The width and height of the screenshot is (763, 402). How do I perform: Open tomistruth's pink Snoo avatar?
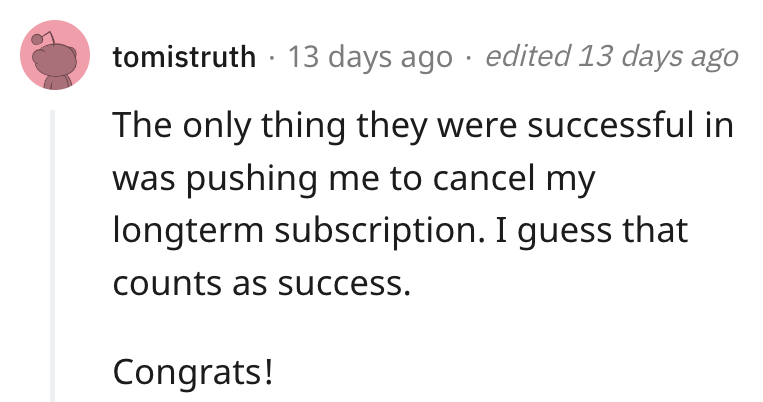click(x=55, y=55)
